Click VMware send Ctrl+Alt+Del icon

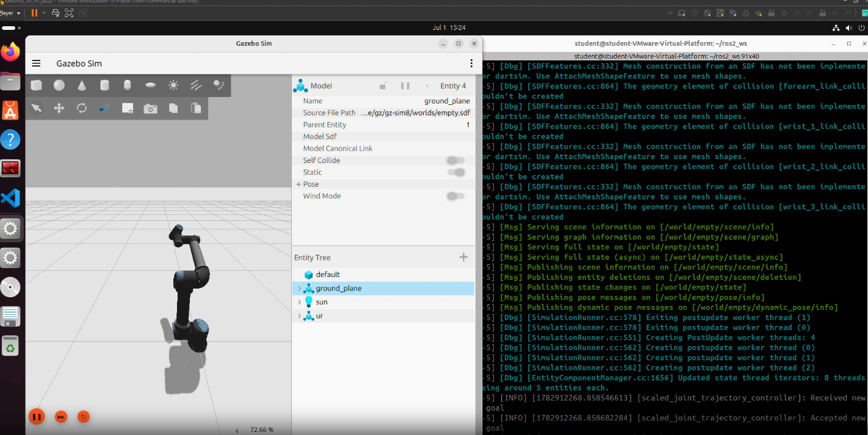[x=56, y=13]
